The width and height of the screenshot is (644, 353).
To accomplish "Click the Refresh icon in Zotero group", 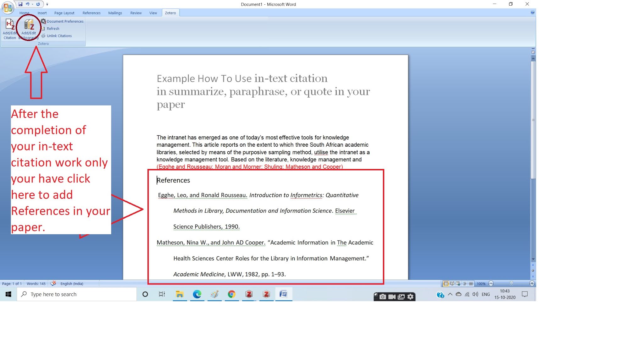I will click(53, 28).
